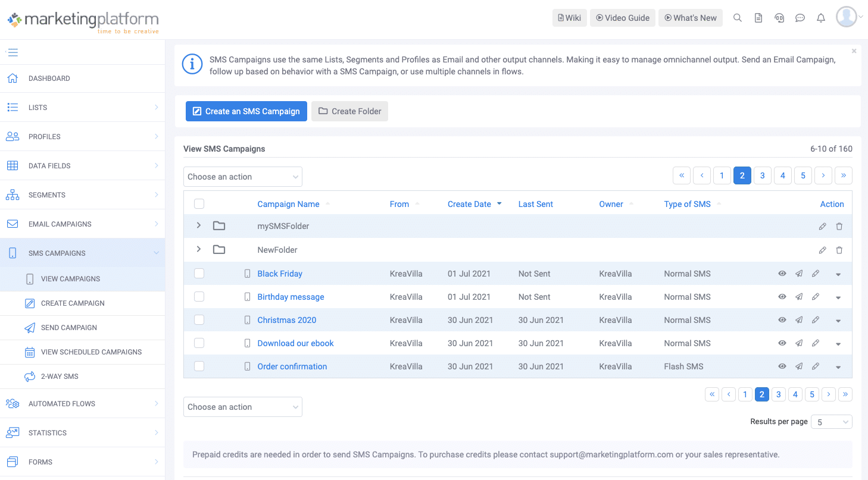Screen dimensions: 868x480
Task: Delete NewFolder with trash icon
Action: 839,250
